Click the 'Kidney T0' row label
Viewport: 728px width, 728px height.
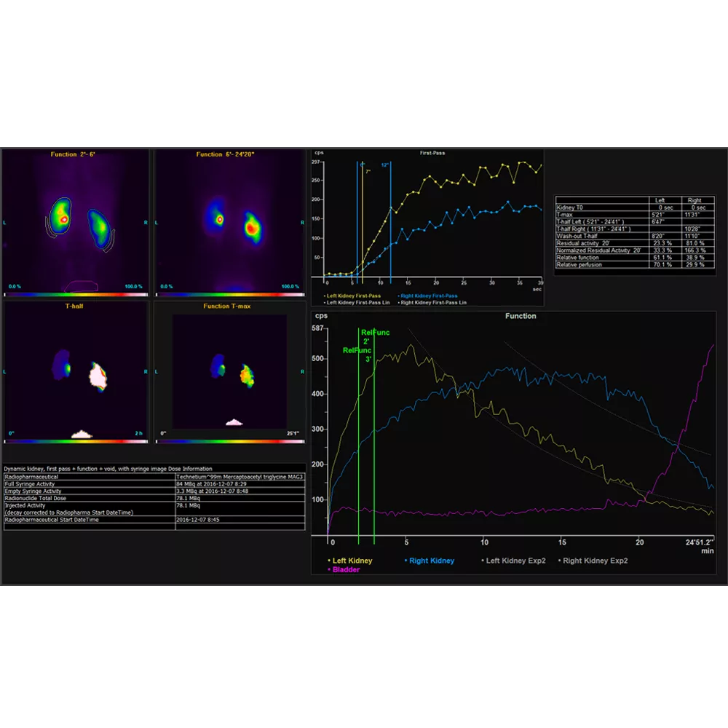coord(570,207)
